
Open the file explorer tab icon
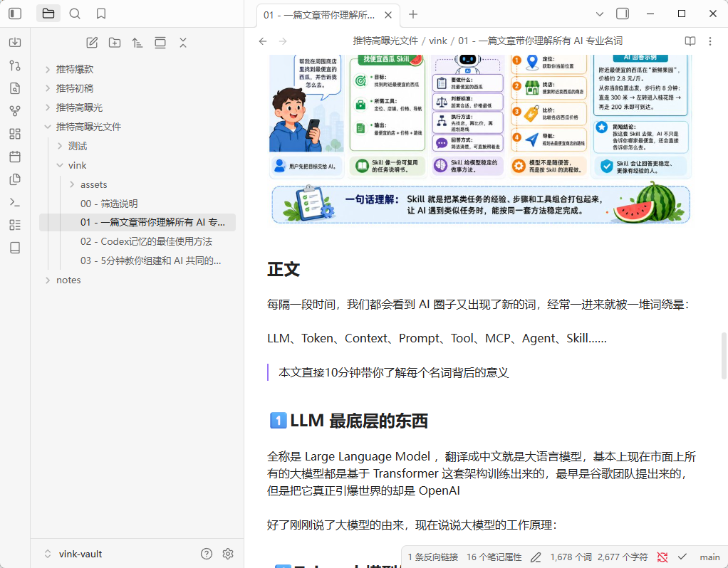point(48,14)
